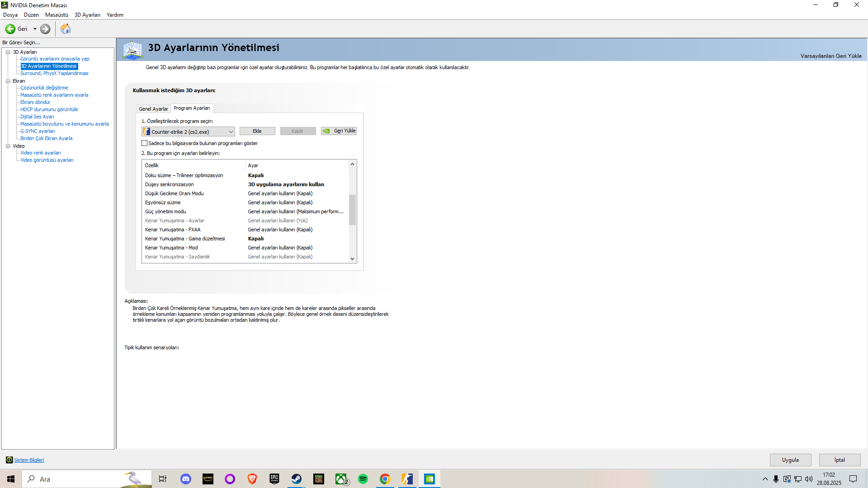
Task: Select Surround, PhysX Yapılandırması item
Action: [x=54, y=73]
